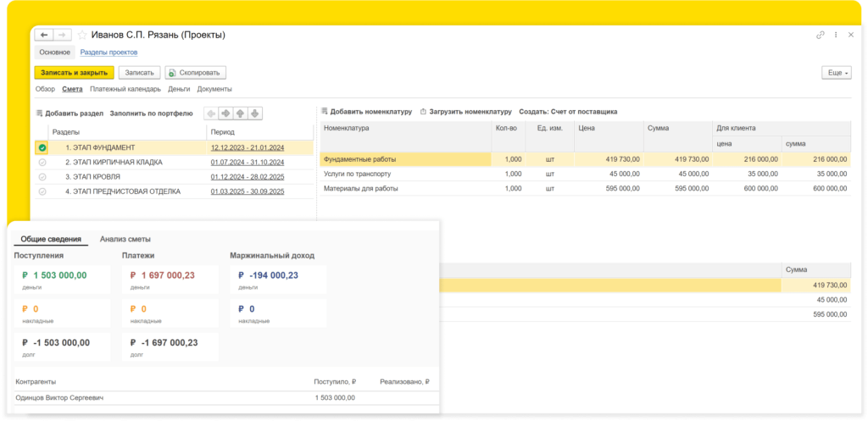
Task: Click Записать и закрыть button
Action: click(75, 73)
